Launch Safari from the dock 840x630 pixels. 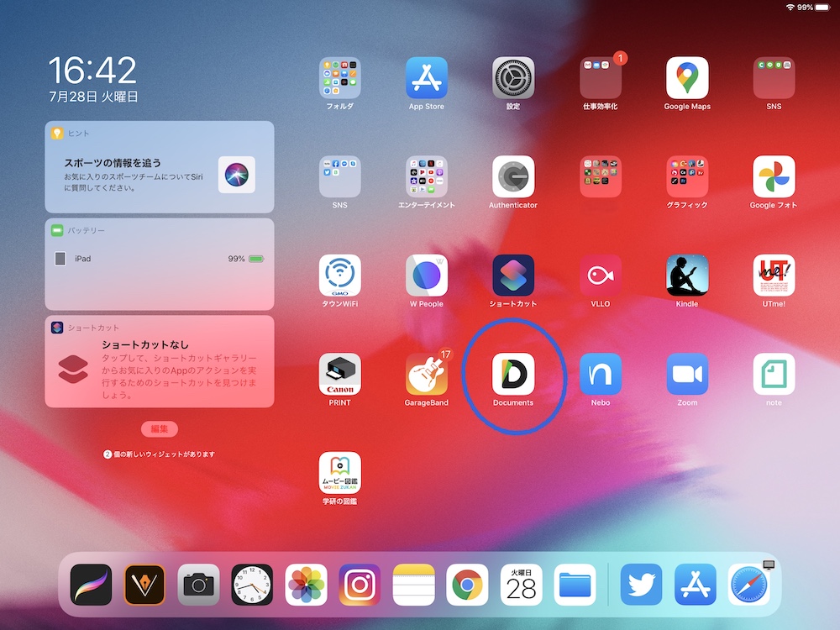[x=749, y=585]
